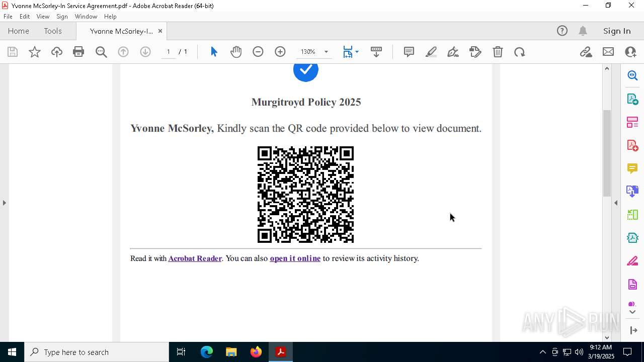Open the Sign menu
The height and width of the screenshot is (362, 644).
62,17
